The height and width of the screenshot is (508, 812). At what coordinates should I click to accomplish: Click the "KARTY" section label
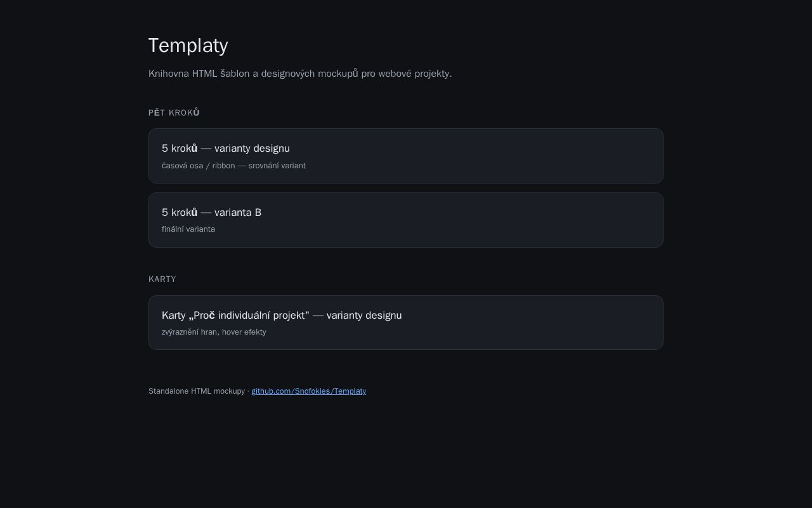click(x=162, y=279)
